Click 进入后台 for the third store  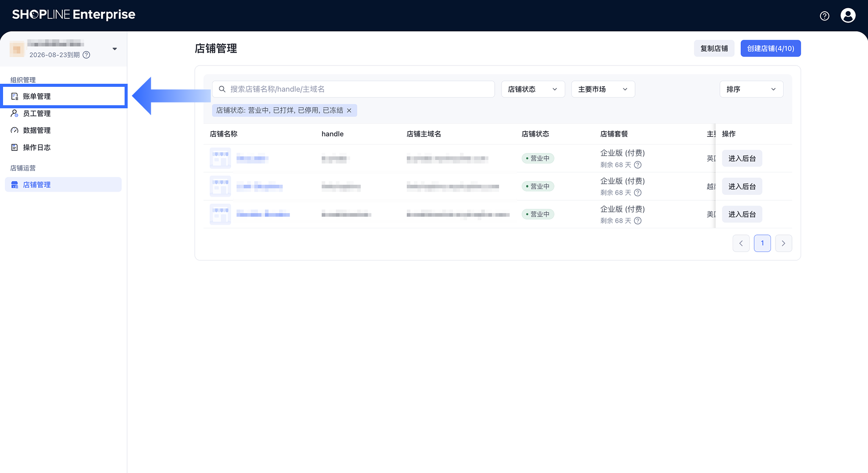point(742,215)
